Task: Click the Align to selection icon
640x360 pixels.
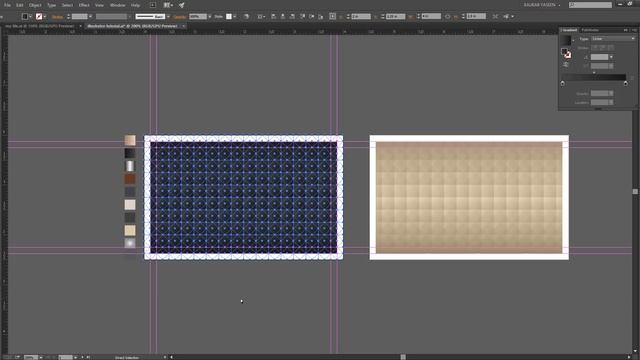Action: (x=260, y=17)
